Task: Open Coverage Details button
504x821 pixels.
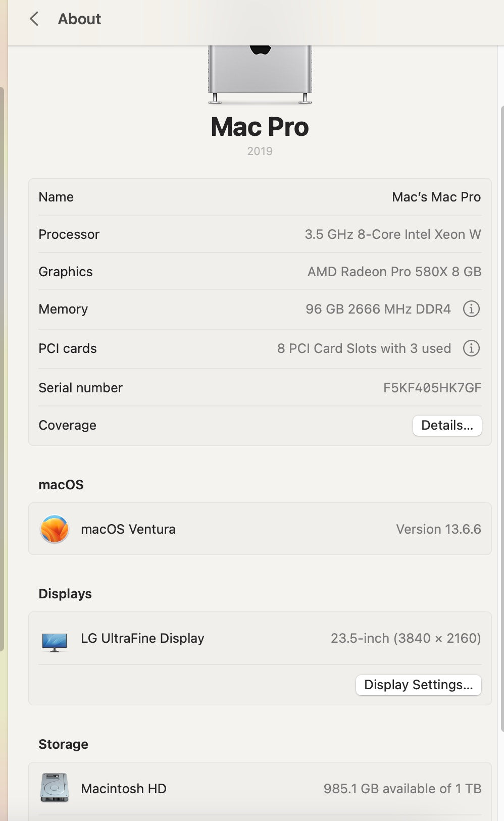Action: (447, 425)
